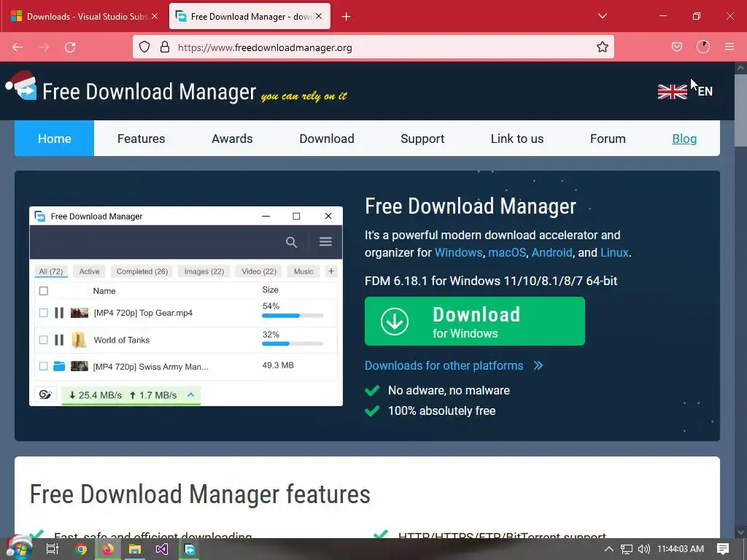Open Task View on the taskbar
This screenshot has width=747, height=560.
coord(53,549)
